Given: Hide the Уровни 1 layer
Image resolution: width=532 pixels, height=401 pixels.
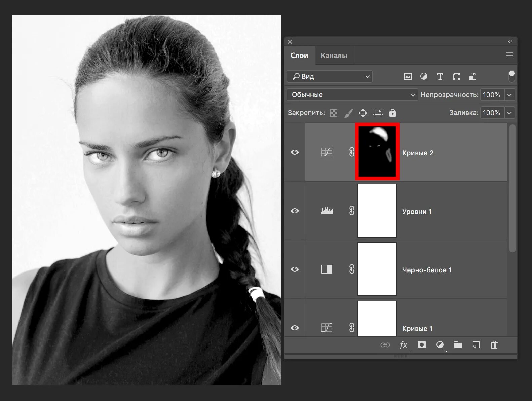Looking at the screenshot, I should pos(295,211).
